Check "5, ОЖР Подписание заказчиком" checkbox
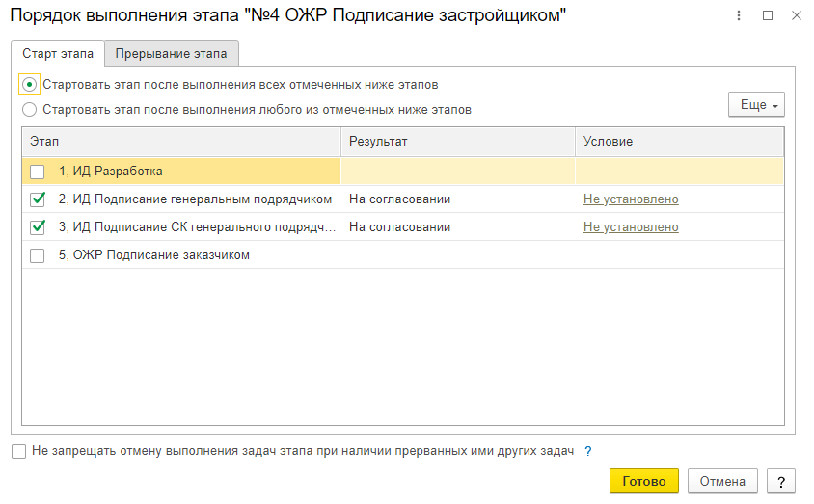 38,255
